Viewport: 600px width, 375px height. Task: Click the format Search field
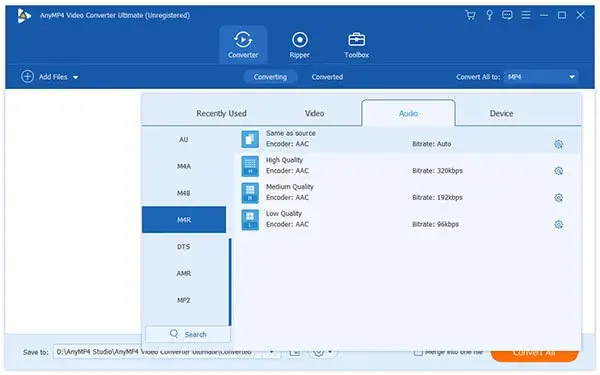tap(188, 334)
